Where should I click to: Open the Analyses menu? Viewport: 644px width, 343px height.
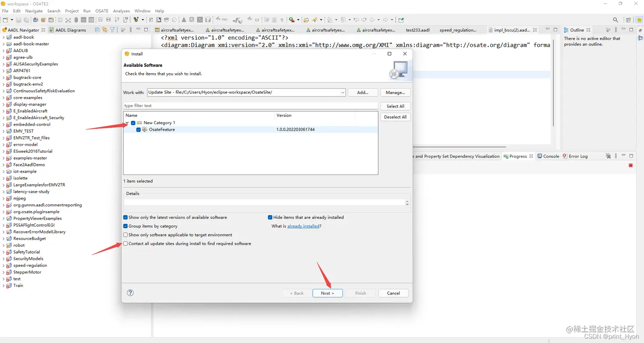pyautogui.click(x=121, y=11)
